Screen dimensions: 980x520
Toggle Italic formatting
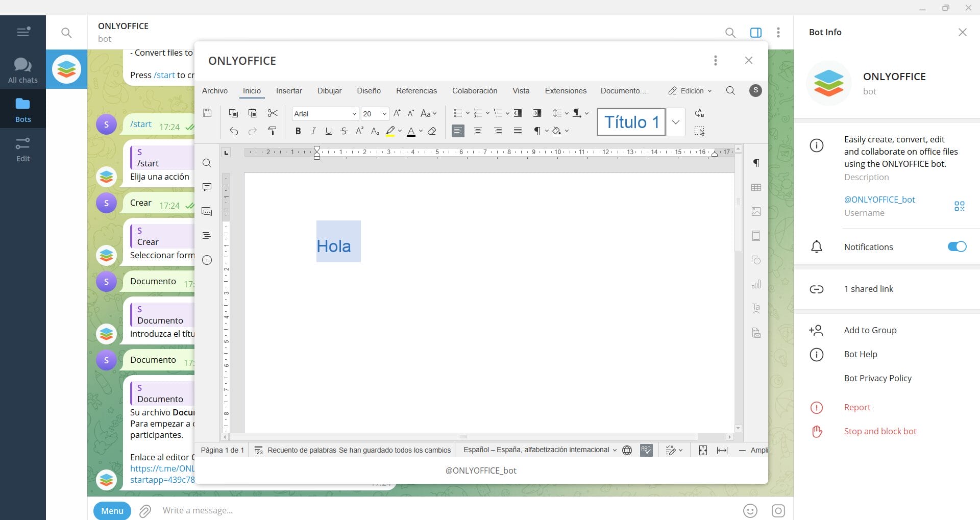coord(313,131)
